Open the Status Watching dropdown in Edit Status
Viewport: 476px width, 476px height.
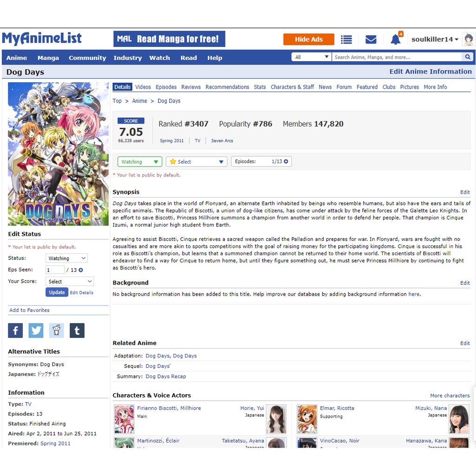tap(66, 258)
